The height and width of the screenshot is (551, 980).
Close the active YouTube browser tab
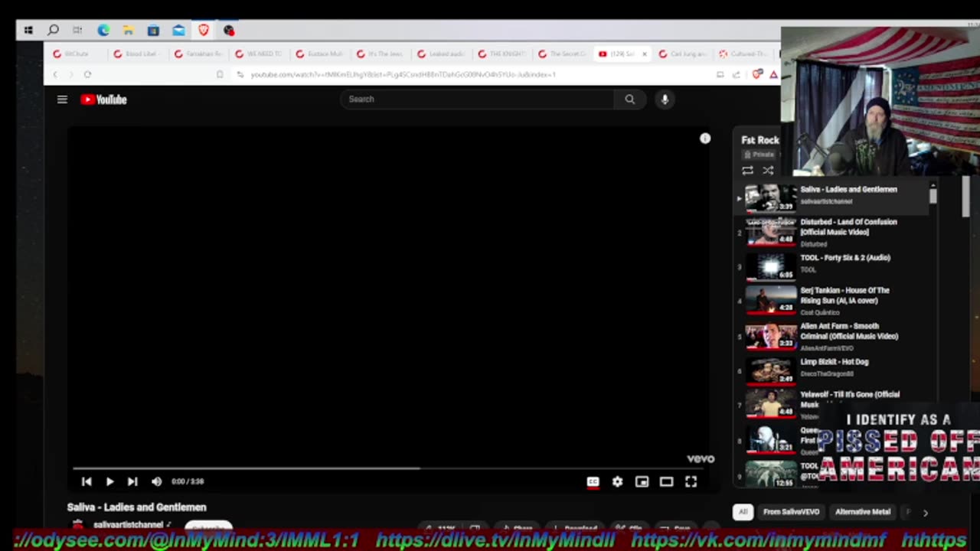tap(644, 54)
